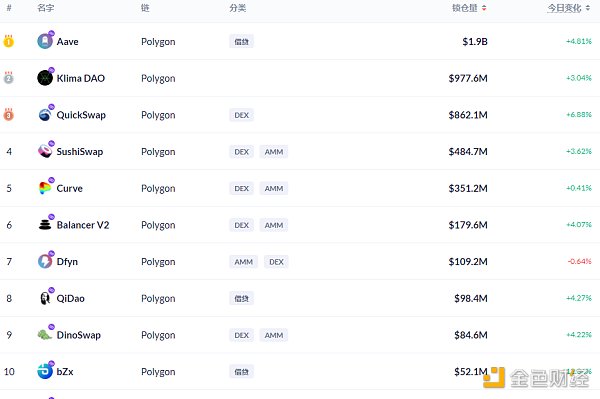Open the Balancer V2 name link
This screenshot has height=399, width=600.
pyautogui.click(x=83, y=225)
